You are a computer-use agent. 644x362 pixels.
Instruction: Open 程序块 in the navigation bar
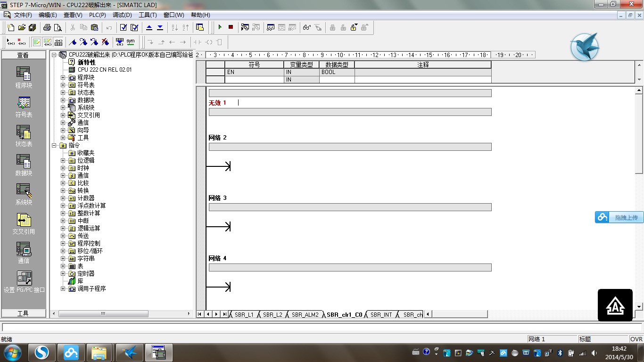tap(24, 78)
